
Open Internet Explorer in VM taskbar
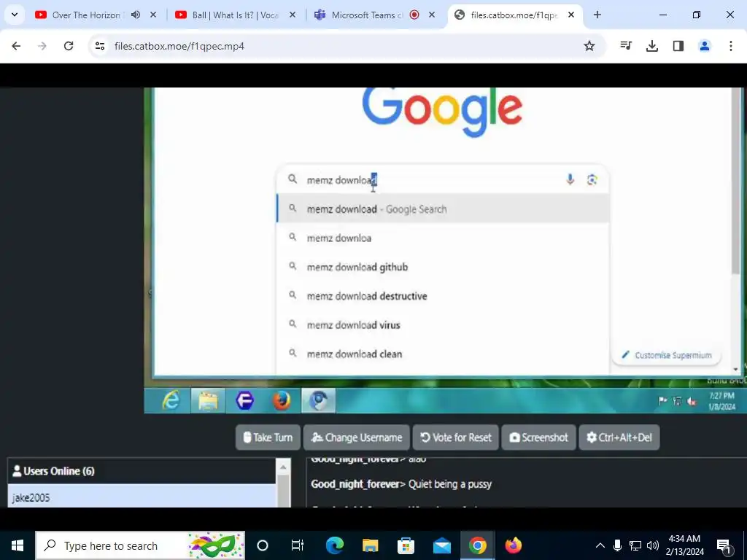tap(171, 400)
